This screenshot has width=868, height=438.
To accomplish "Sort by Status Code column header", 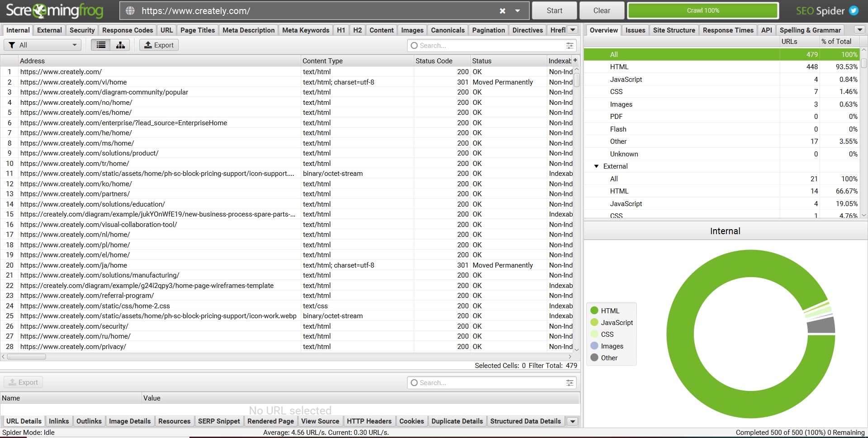I will point(441,61).
